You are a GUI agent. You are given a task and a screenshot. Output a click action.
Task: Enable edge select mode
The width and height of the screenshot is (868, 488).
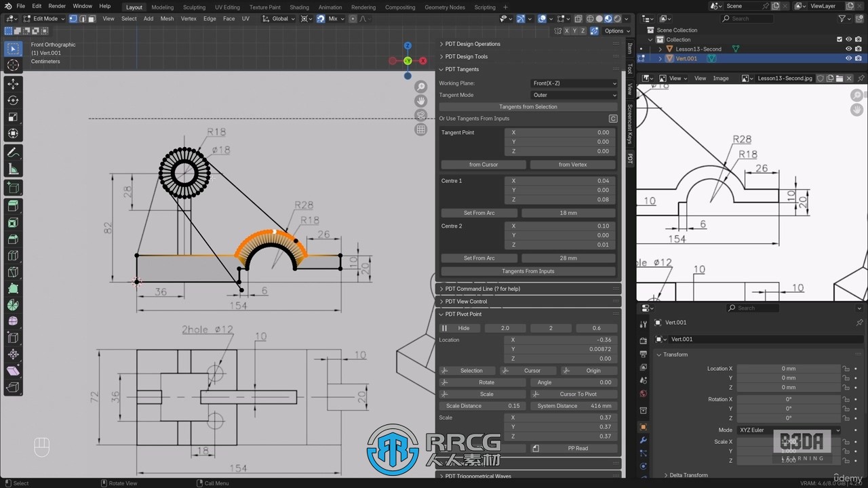(83, 19)
